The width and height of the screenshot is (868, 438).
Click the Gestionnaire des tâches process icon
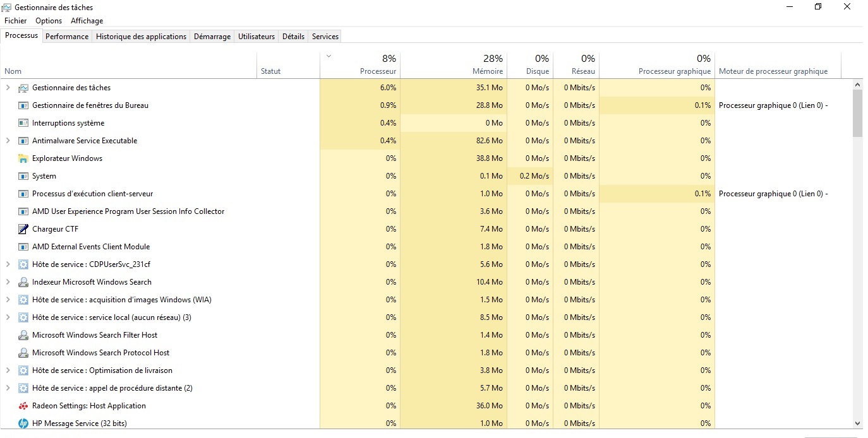pos(23,88)
